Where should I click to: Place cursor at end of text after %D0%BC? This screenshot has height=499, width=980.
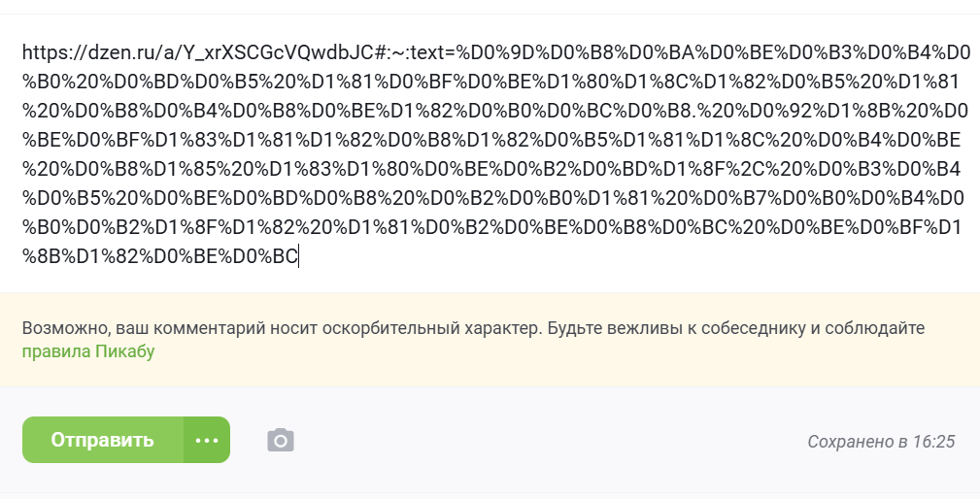pos(299,256)
